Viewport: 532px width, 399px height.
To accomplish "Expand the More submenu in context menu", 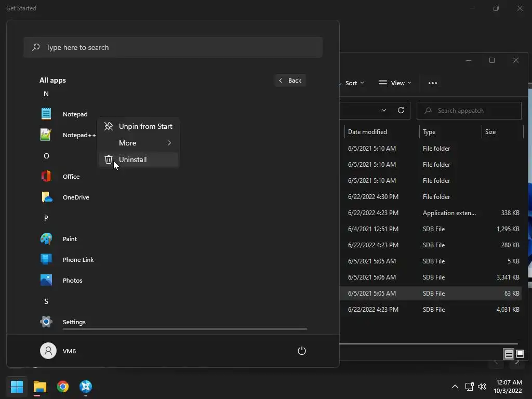I will click(138, 143).
